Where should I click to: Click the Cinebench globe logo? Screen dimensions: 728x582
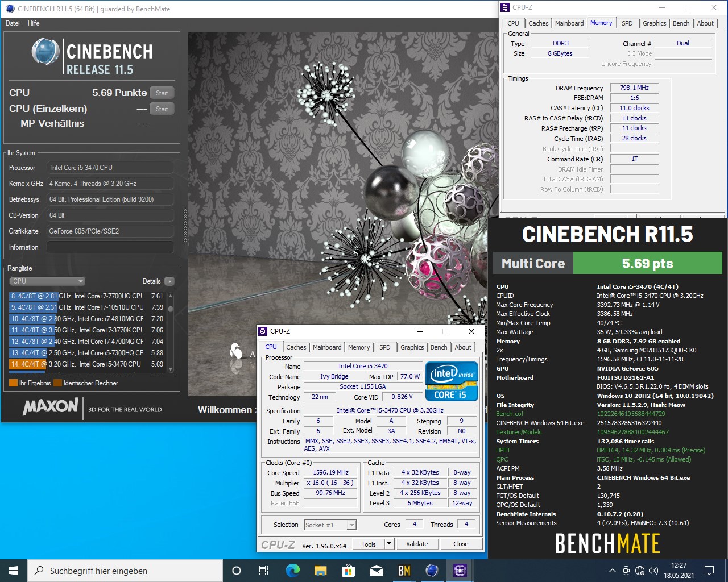pos(45,51)
